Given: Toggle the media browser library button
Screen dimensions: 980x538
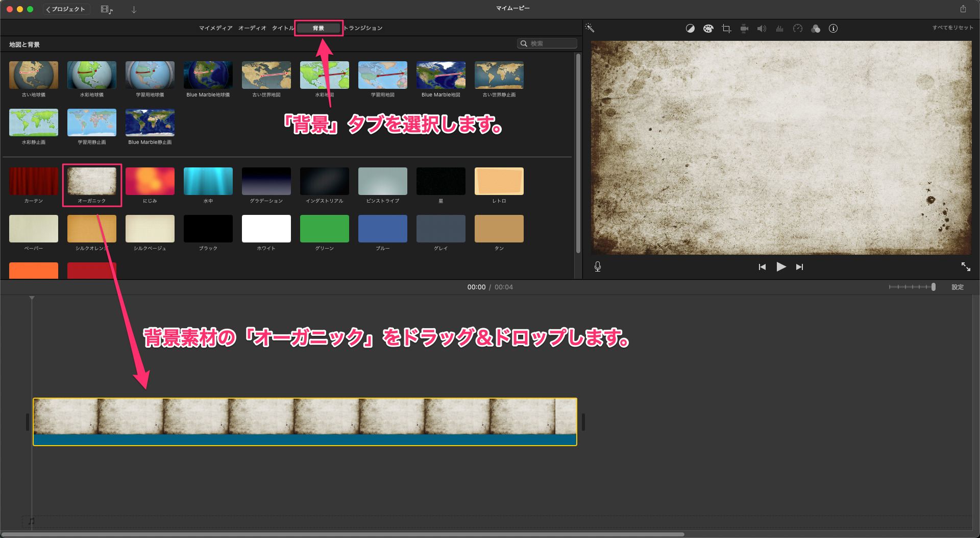Looking at the screenshot, I should 106,9.
